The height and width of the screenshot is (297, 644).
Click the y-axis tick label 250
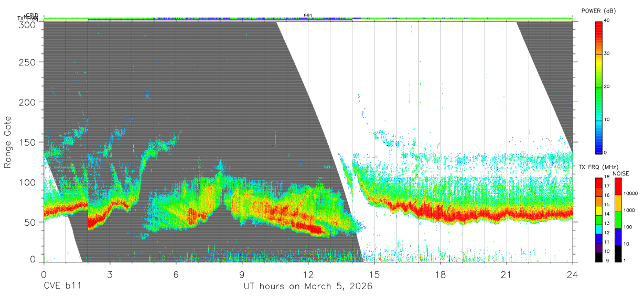click(27, 62)
